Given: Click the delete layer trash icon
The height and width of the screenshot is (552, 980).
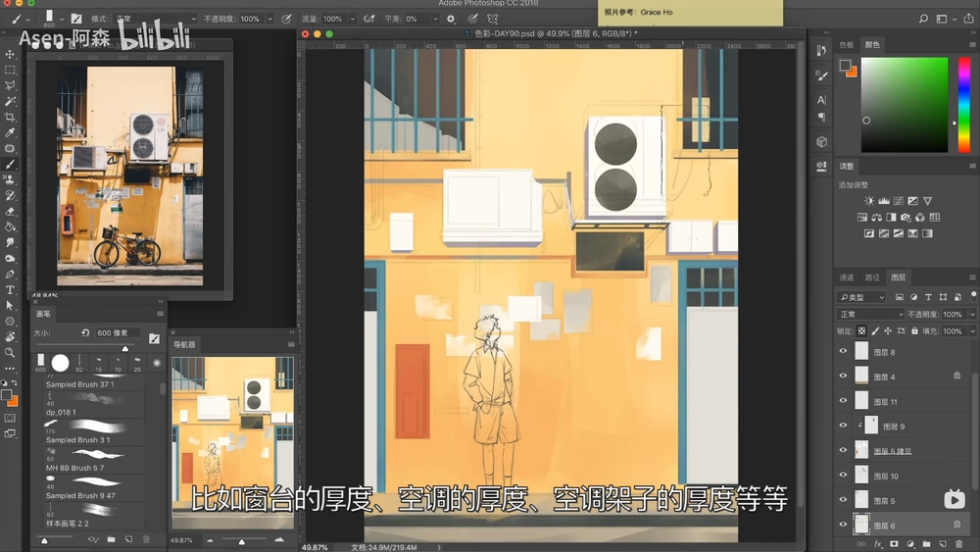Looking at the screenshot, I should 957,543.
